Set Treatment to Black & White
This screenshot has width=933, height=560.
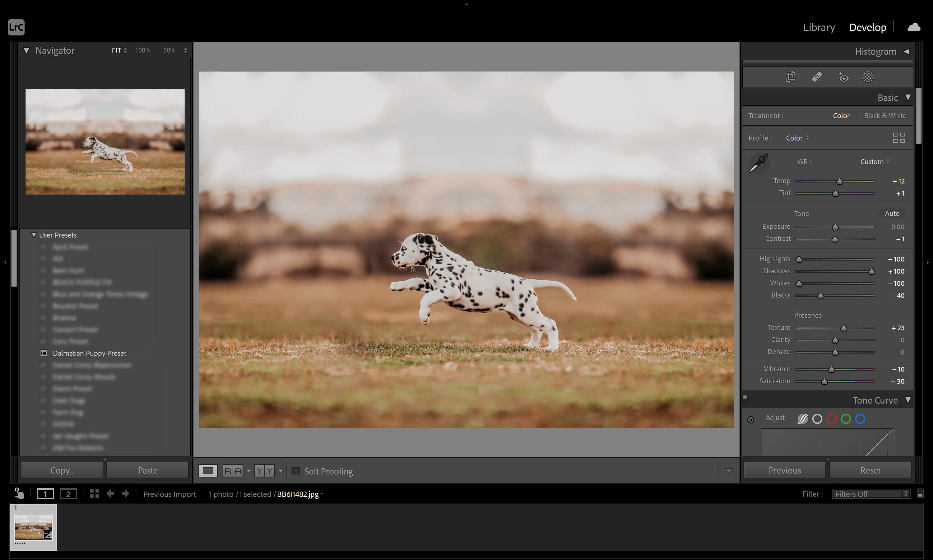click(x=885, y=116)
